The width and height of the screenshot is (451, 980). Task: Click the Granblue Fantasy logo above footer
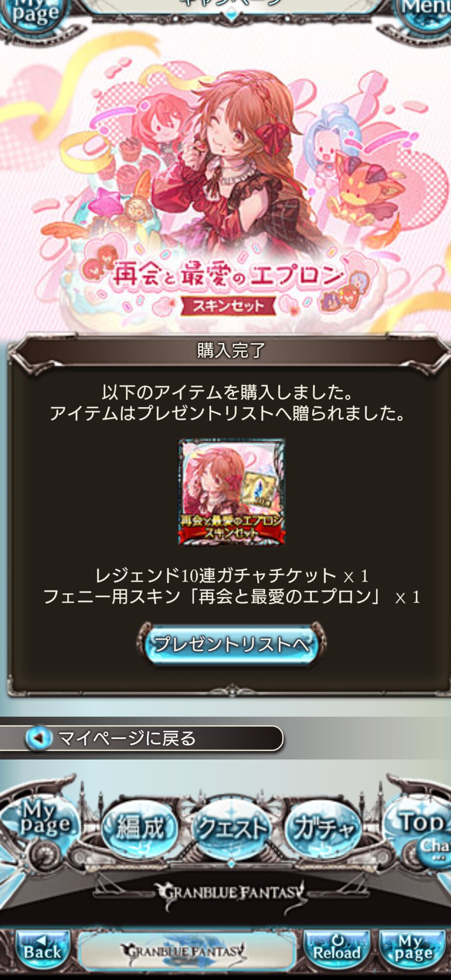click(x=230, y=895)
